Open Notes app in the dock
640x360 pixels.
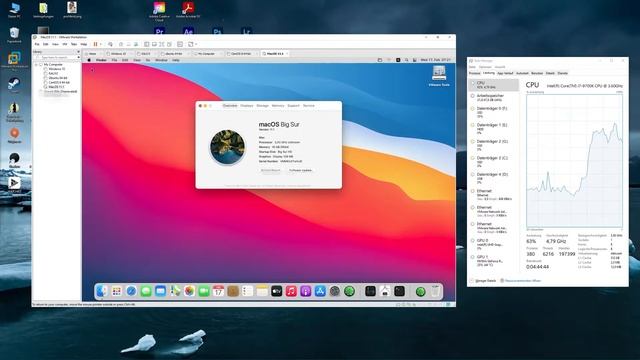(x=262, y=291)
